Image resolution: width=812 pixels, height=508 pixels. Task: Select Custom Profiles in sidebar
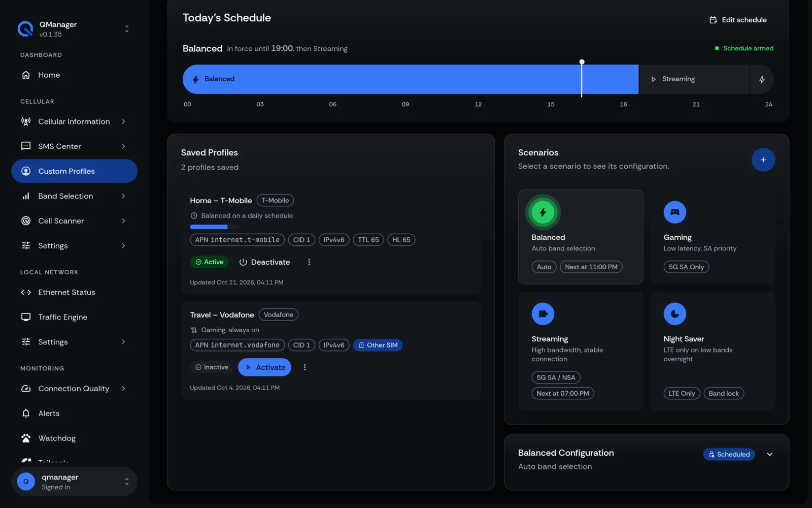pyautogui.click(x=74, y=171)
